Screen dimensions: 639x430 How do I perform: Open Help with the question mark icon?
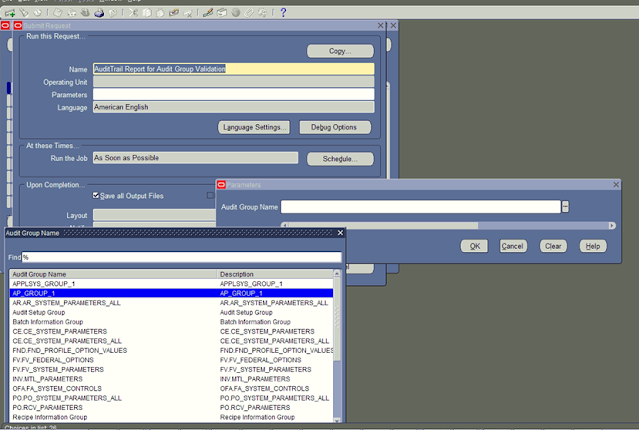pyautogui.click(x=283, y=13)
